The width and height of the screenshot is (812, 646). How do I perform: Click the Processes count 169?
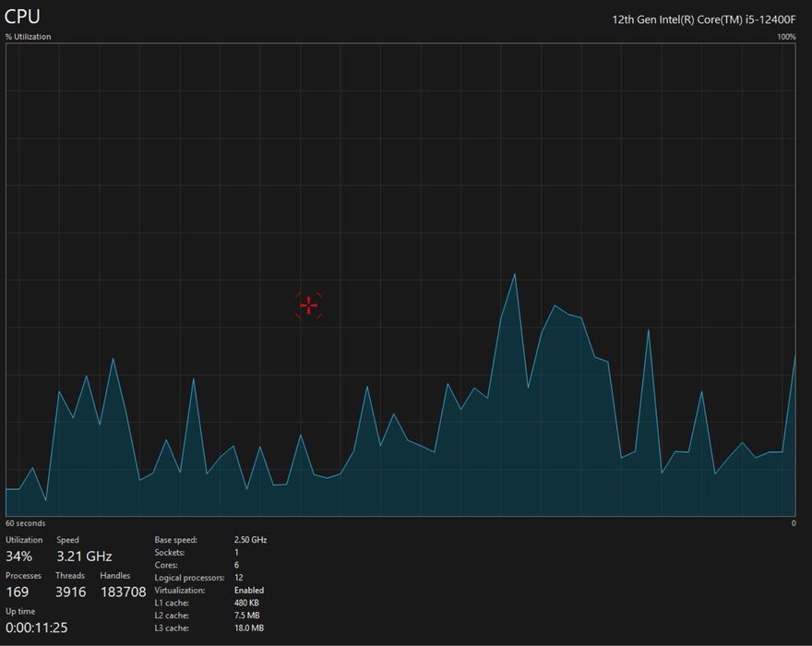(x=18, y=592)
